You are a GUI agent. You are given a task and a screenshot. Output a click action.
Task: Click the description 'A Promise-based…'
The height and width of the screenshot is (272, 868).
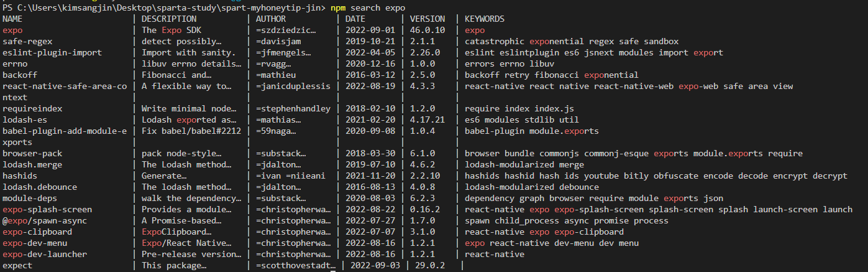[181, 220]
